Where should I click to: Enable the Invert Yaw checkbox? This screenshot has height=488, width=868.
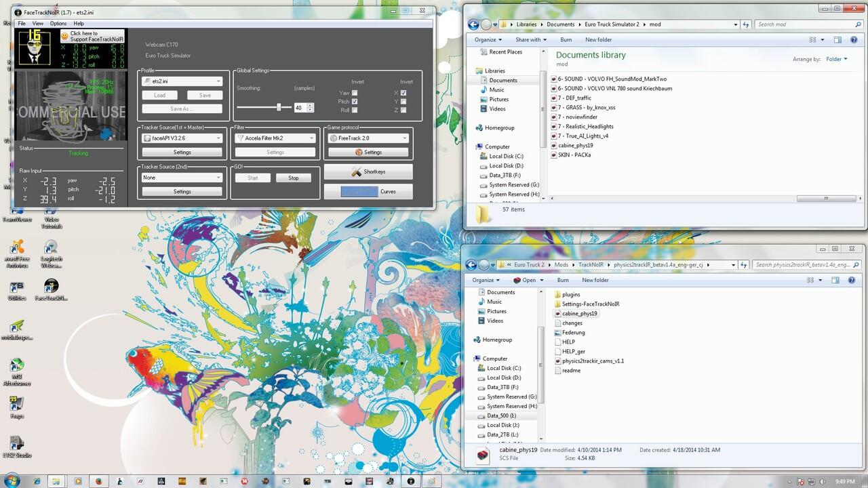point(354,93)
